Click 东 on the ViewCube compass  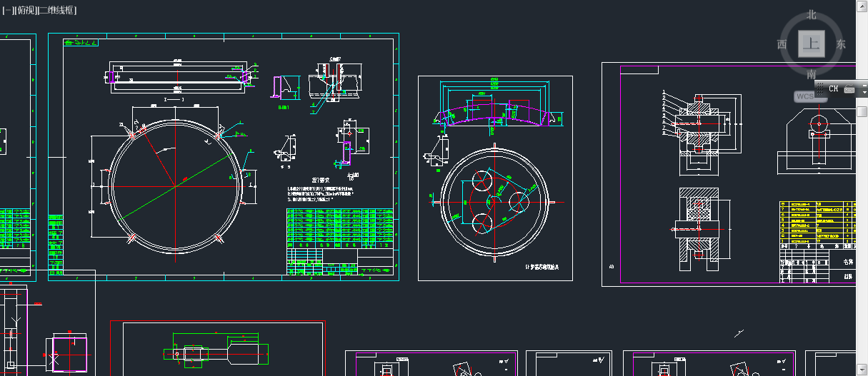[841, 44]
